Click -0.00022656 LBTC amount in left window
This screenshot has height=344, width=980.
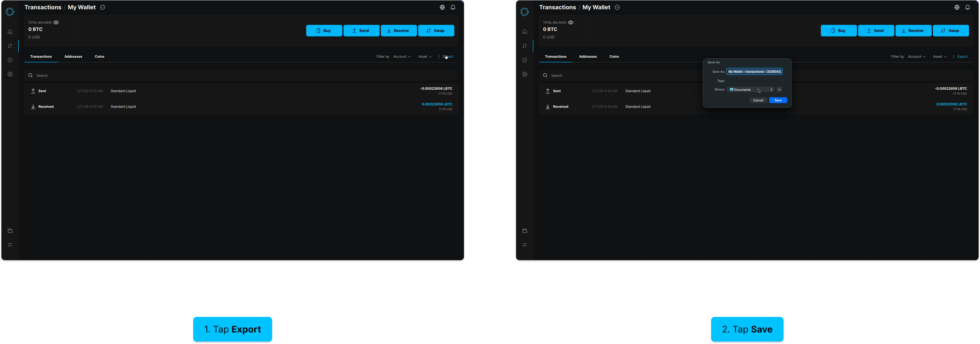pos(436,89)
